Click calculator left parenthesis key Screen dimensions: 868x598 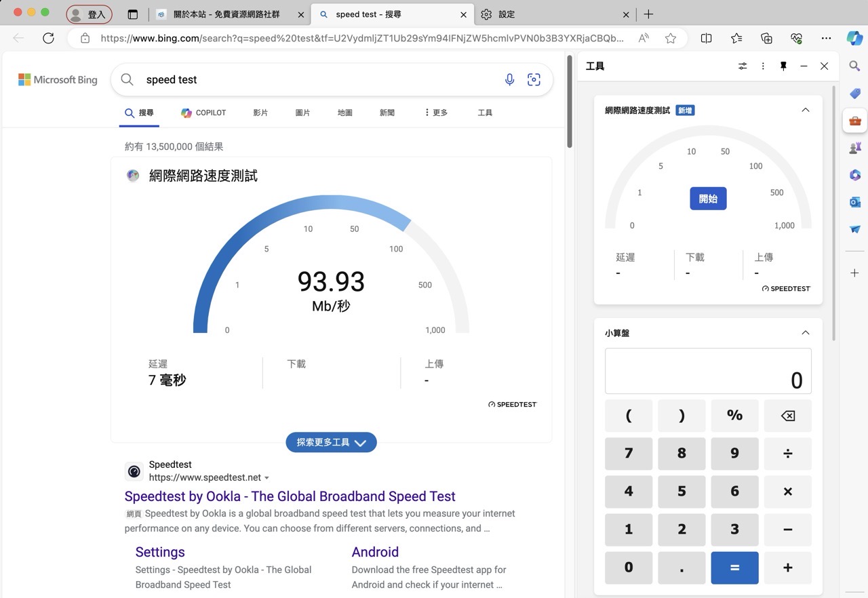pyautogui.click(x=629, y=416)
